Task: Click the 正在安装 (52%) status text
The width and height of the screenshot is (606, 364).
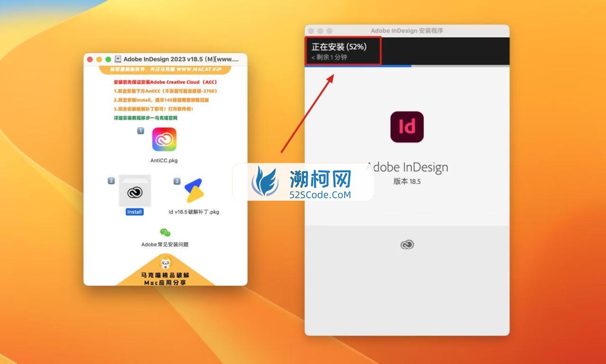Action: [339, 47]
